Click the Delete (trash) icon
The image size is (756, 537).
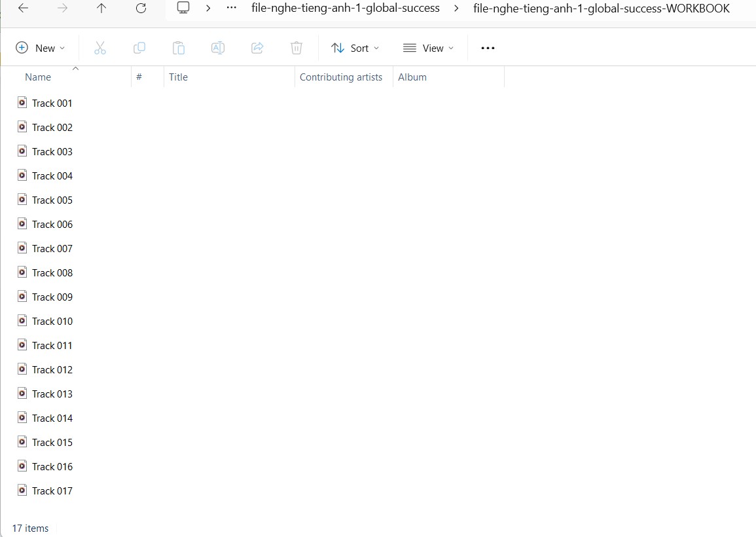coord(297,48)
